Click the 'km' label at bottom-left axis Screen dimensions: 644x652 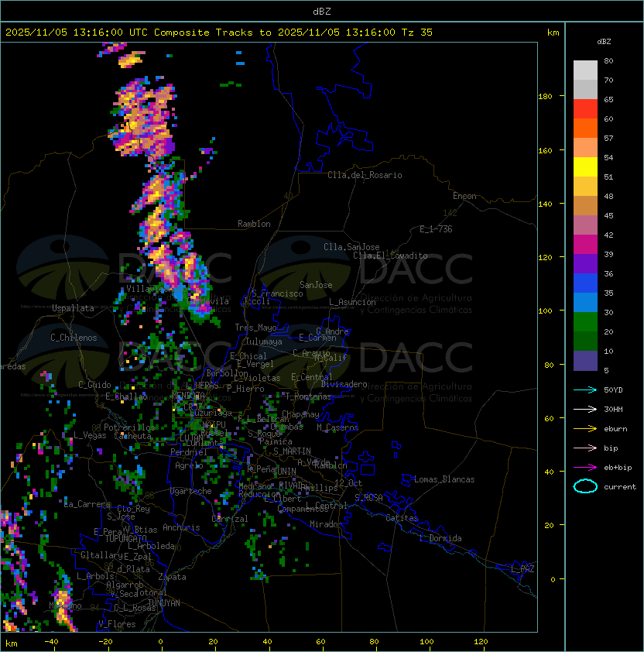pyautogui.click(x=12, y=643)
